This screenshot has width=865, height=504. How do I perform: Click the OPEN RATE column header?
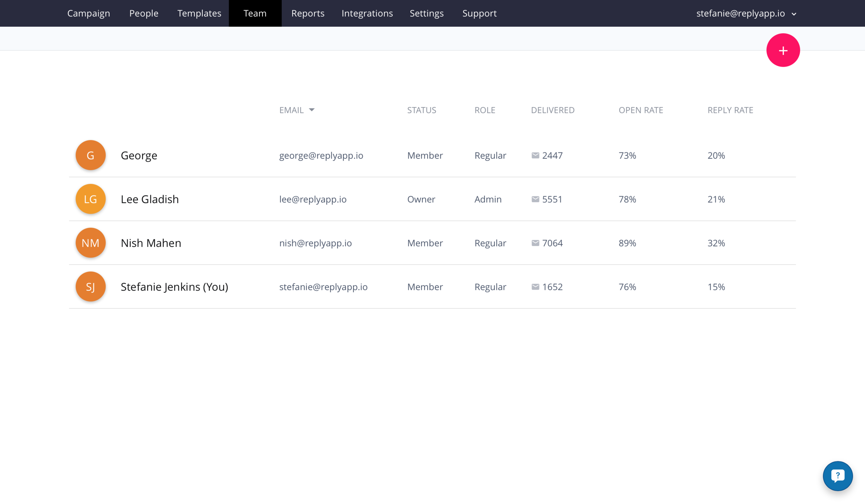tap(641, 110)
